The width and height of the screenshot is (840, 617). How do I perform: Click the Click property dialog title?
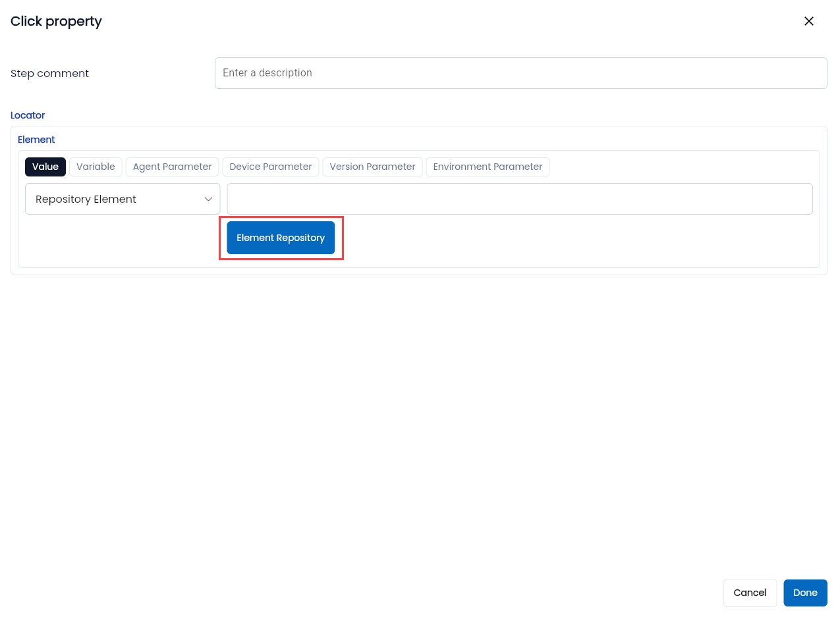coord(56,21)
